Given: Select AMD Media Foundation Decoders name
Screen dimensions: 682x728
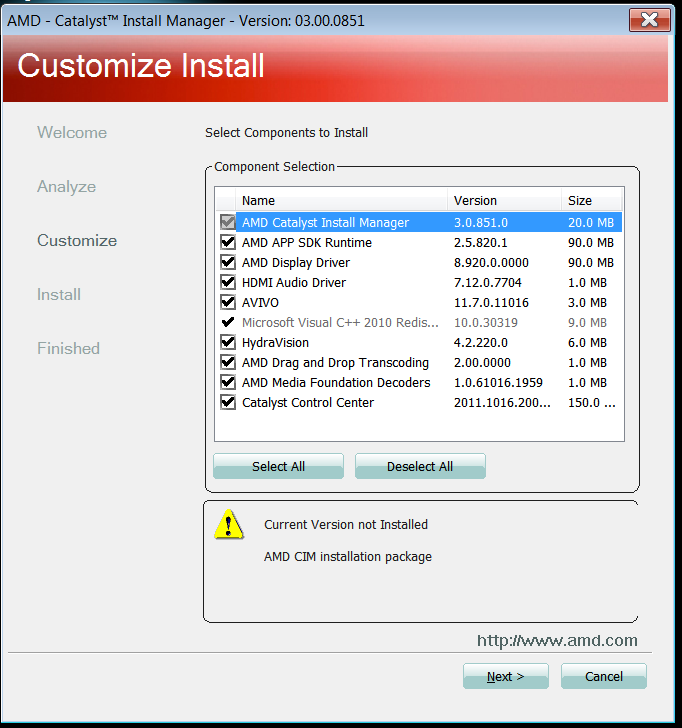Looking at the screenshot, I should [336, 382].
